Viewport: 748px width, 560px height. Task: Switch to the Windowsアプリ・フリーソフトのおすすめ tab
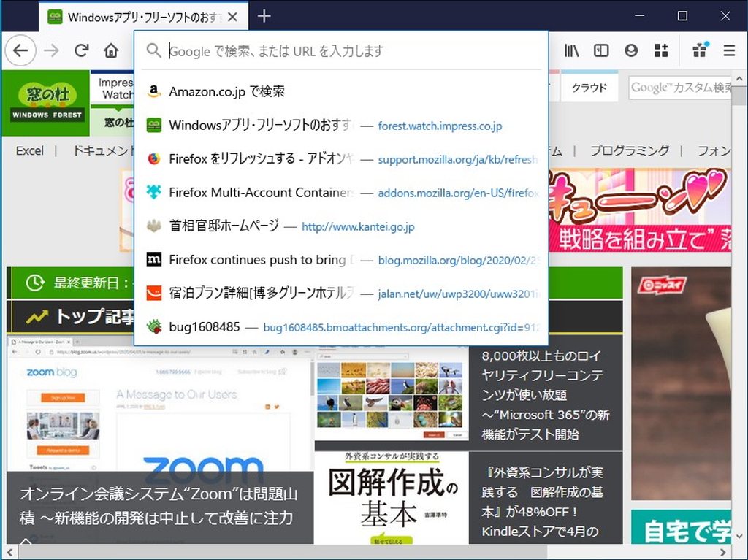[x=142, y=16]
